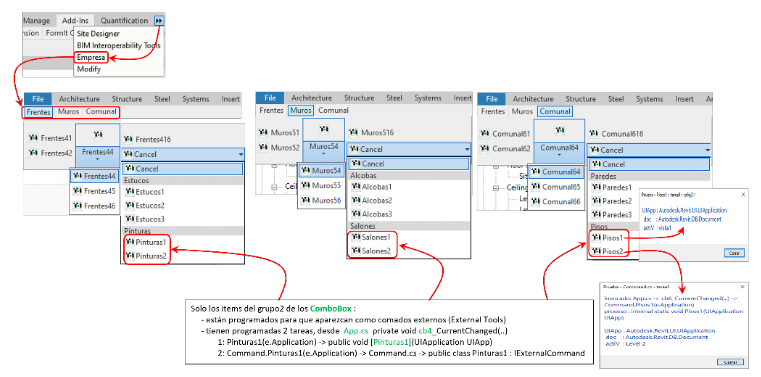
Task: Select Comunal65 from the split list
Action: click(x=557, y=187)
